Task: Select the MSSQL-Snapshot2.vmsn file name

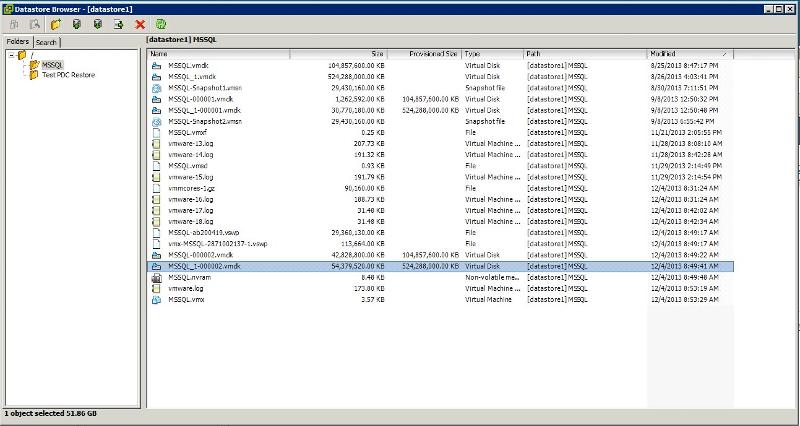Action: coord(205,121)
